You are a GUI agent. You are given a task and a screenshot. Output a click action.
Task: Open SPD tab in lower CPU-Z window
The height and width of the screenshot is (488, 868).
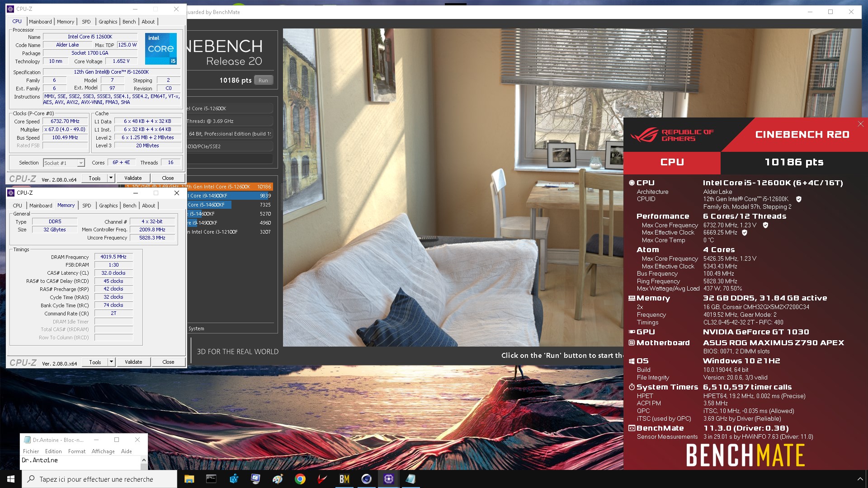(87, 206)
